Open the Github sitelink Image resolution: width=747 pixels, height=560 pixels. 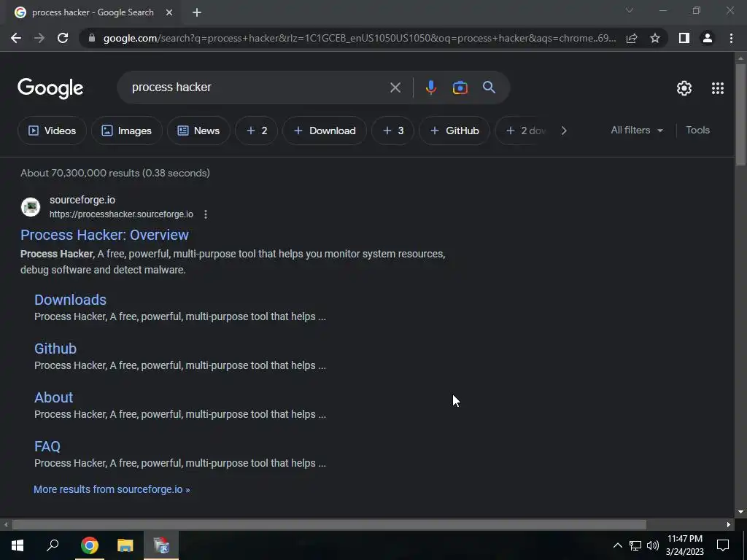coord(55,349)
